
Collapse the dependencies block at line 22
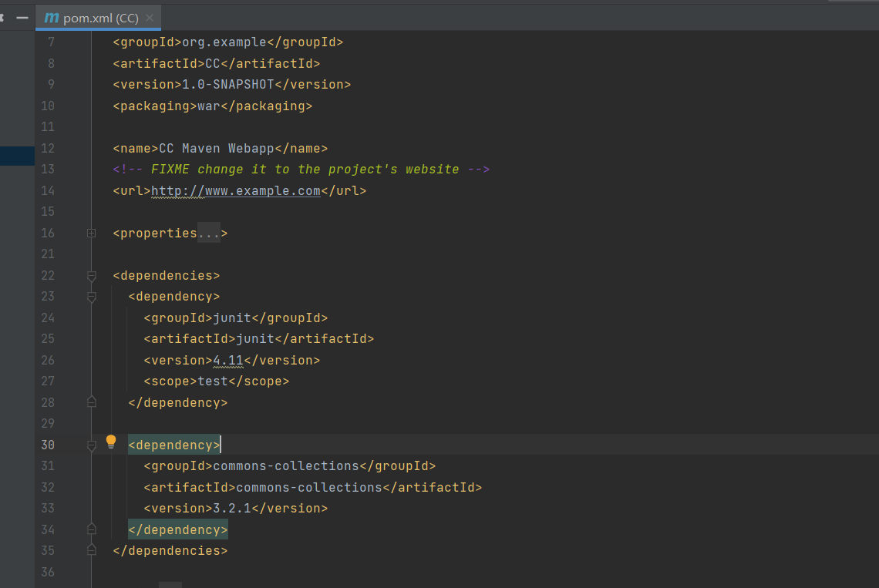pos(91,275)
